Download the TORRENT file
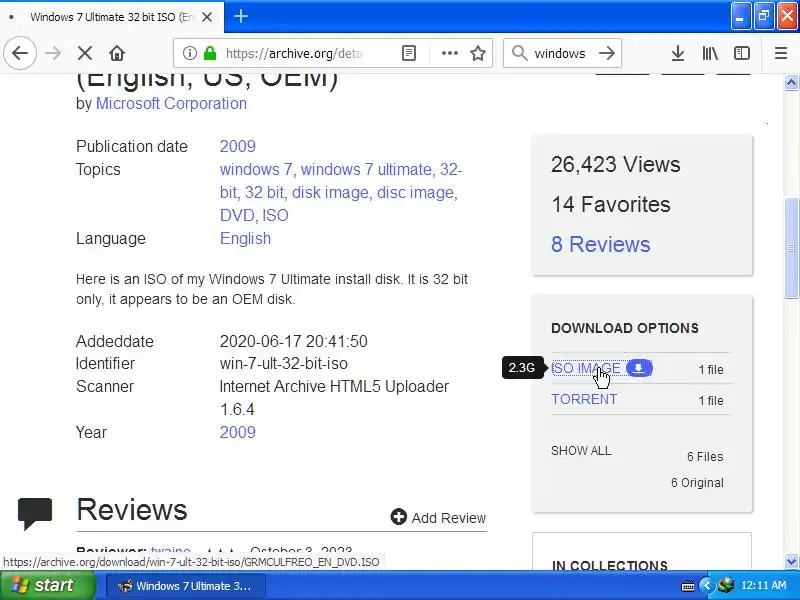The height and width of the screenshot is (600, 800). pyautogui.click(x=584, y=399)
